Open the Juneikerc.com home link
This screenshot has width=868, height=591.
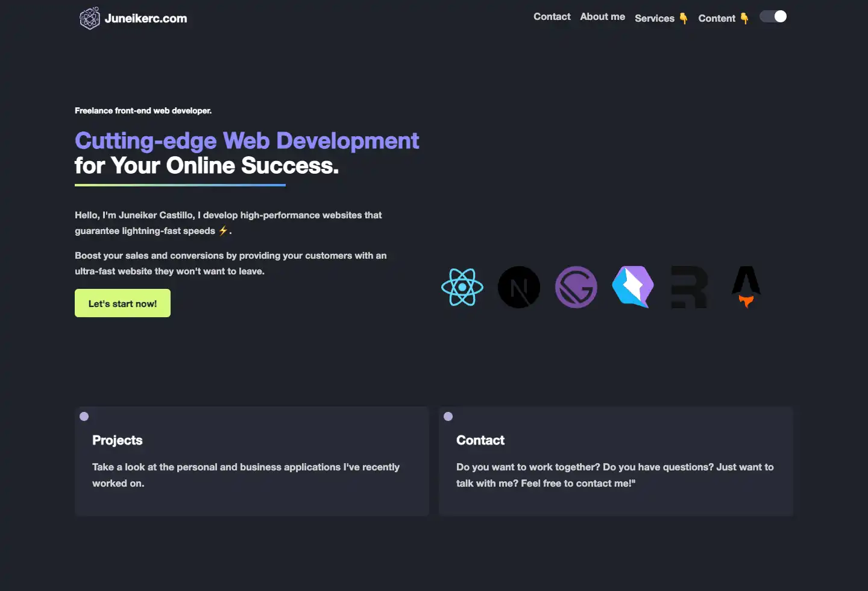134,18
